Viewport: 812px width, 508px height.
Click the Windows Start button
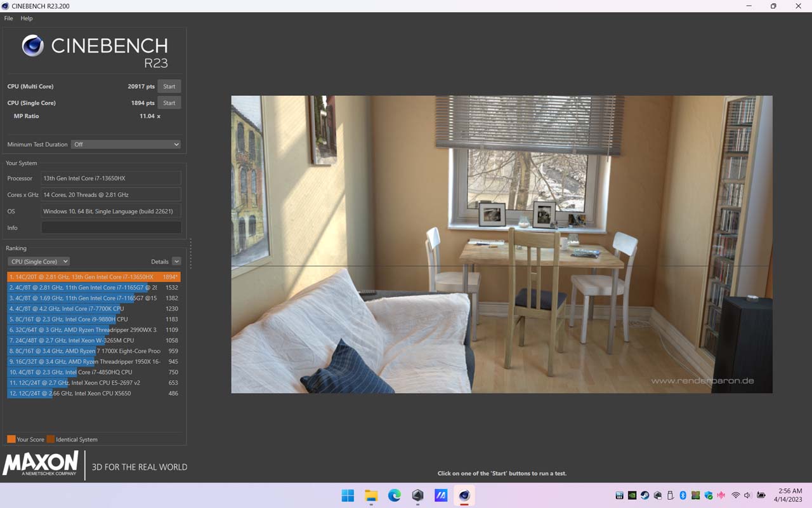click(348, 495)
